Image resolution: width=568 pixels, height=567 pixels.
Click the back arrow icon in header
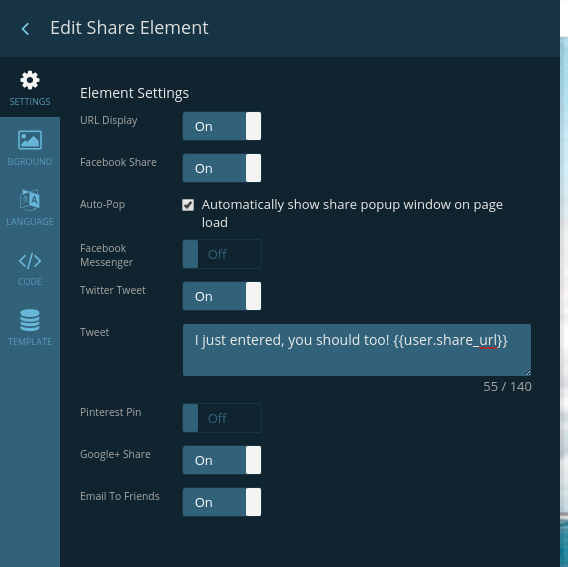[25, 29]
